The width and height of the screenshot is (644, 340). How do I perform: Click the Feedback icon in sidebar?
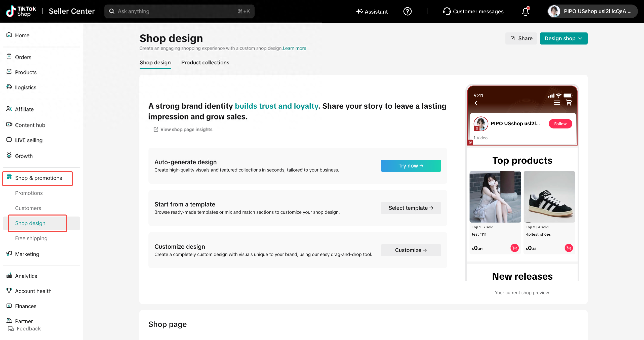[x=11, y=328]
